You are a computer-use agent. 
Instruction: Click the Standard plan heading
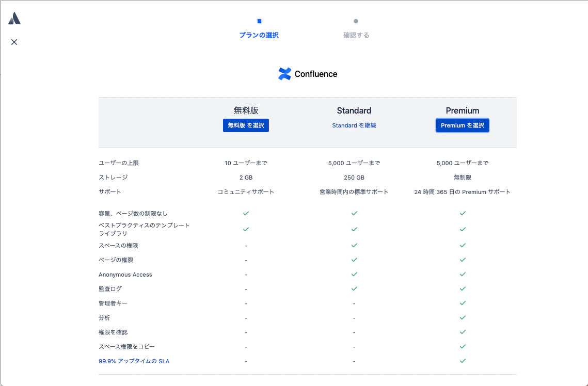pos(354,110)
